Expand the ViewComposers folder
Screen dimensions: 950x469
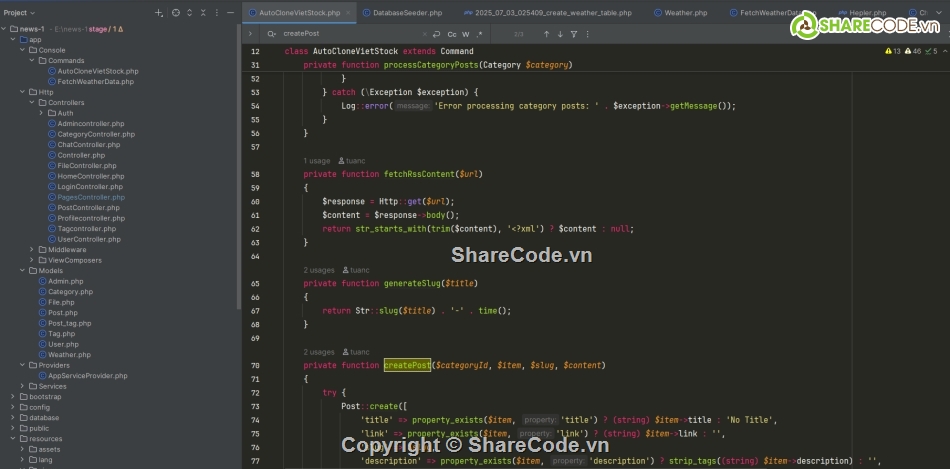[32, 260]
